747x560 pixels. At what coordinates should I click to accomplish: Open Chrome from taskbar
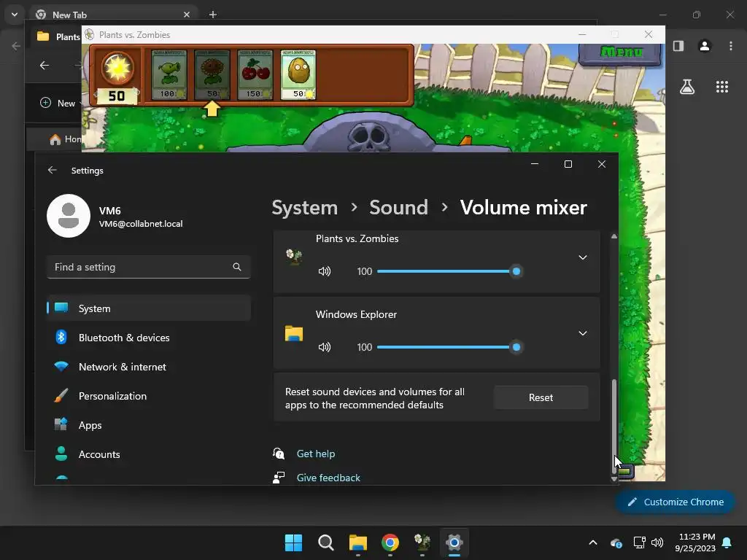tap(390, 542)
